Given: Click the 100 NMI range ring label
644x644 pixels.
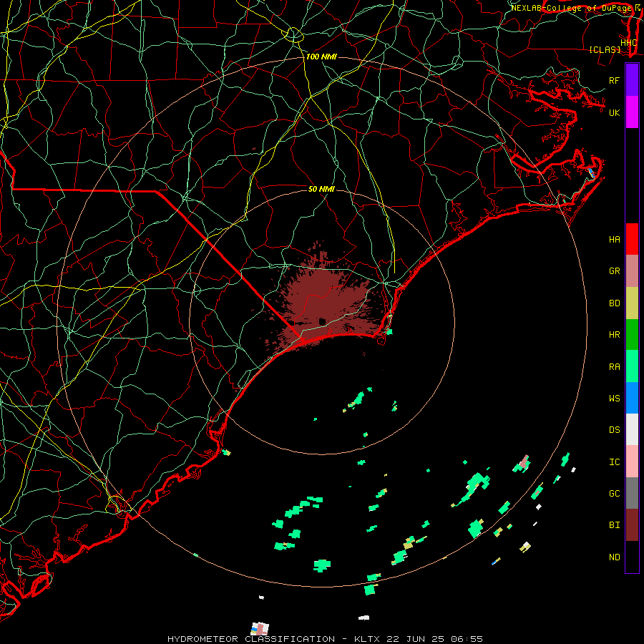Looking at the screenshot, I should click(x=321, y=57).
